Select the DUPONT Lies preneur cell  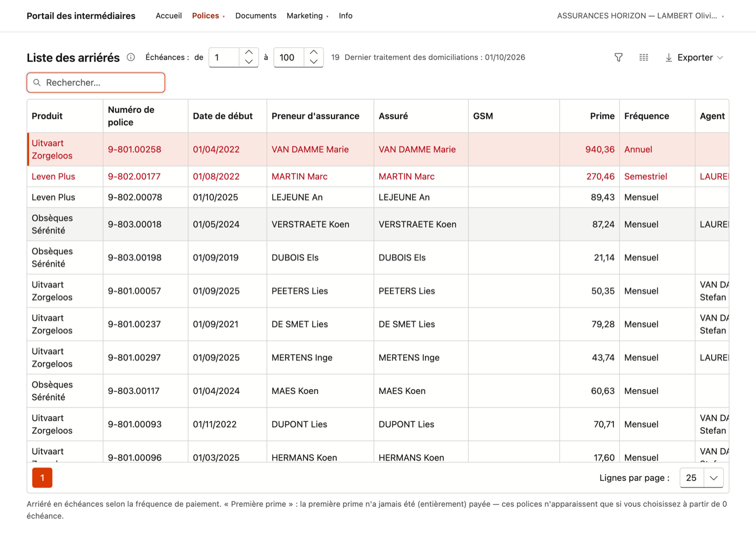pyautogui.click(x=320, y=424)
